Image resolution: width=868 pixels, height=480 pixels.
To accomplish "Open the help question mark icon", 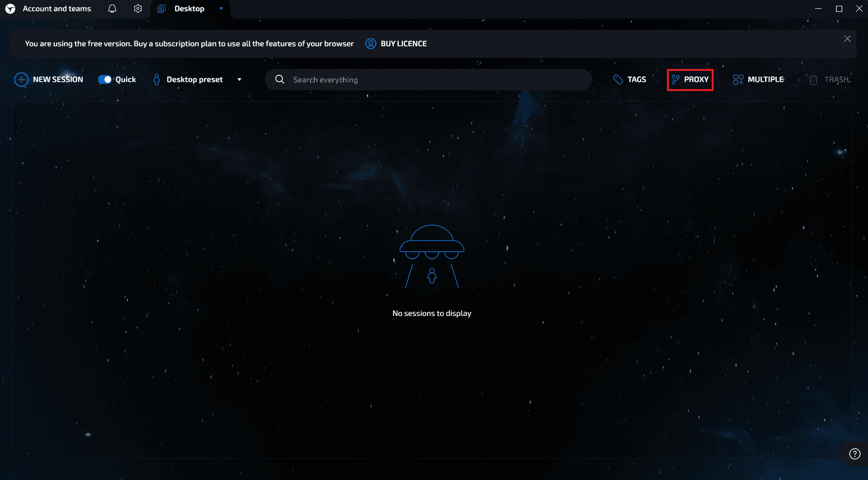I will 855,454.
